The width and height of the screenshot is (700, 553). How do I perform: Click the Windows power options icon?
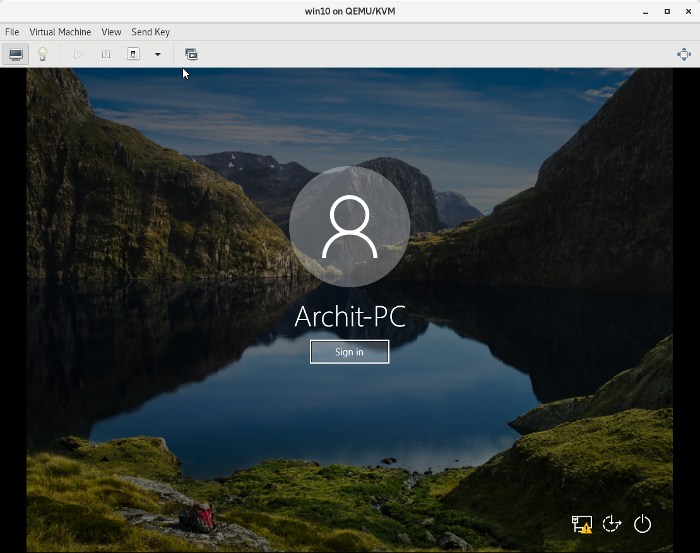[642, 524]
